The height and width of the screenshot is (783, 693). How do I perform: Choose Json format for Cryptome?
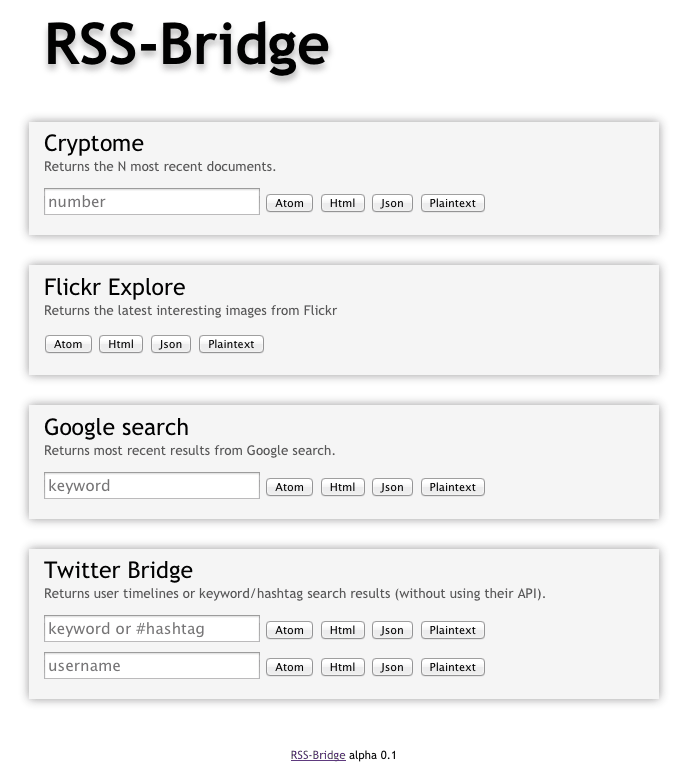click(x=392, y=203)
